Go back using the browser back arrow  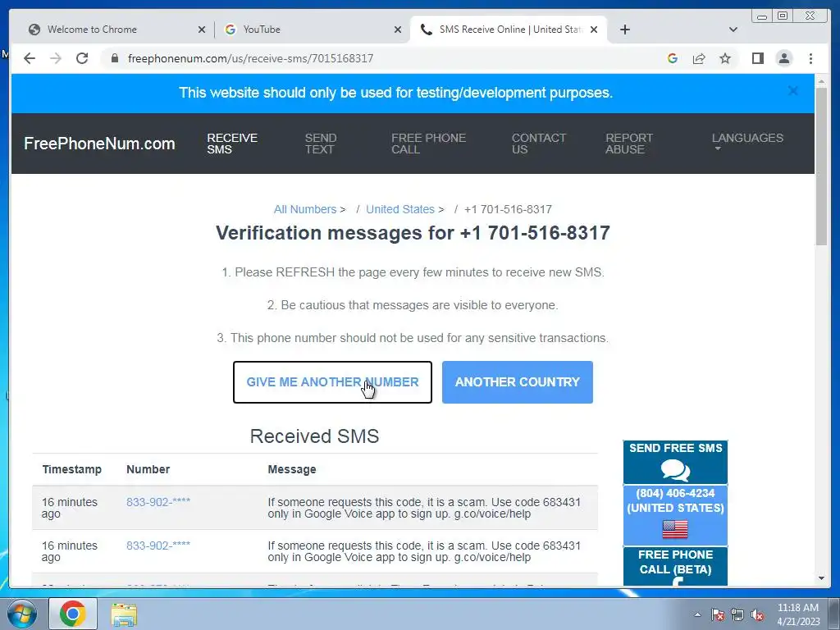(x=30, y=58)
